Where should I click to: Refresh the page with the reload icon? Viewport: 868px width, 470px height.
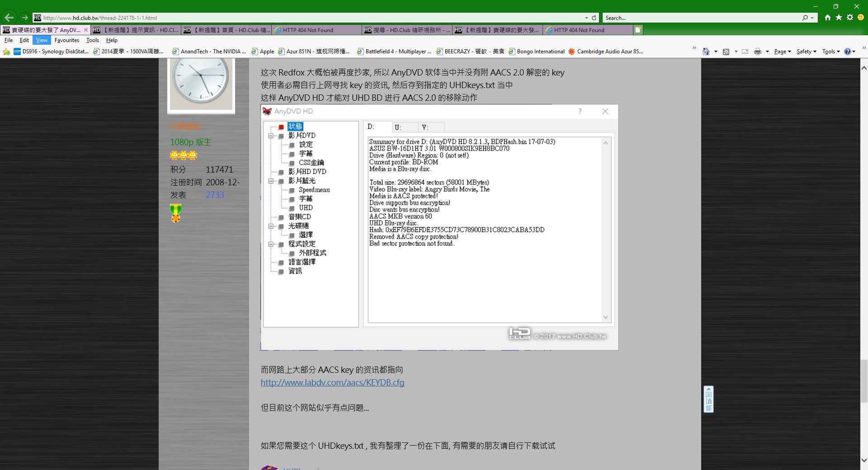point(594,18)
